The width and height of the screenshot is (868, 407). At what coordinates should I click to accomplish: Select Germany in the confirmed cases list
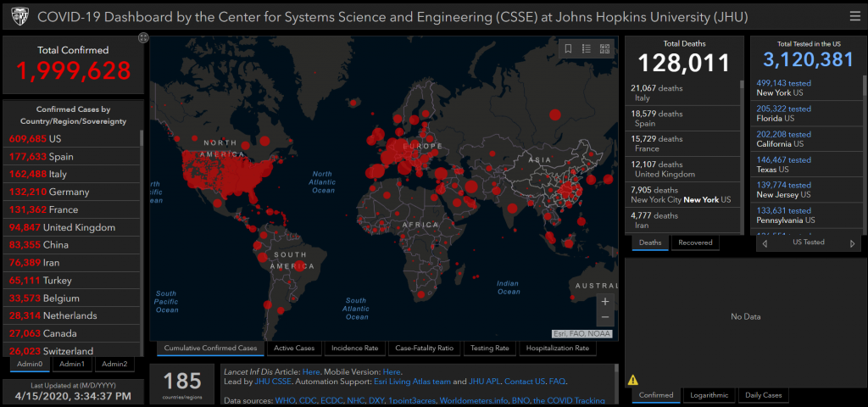pyautogui.click(x=72, y=192)
